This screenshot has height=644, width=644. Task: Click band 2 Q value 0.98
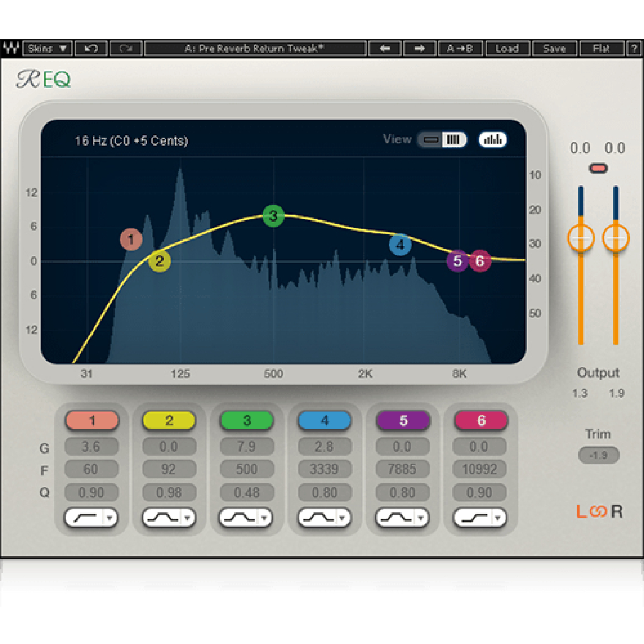click(169, 492)
